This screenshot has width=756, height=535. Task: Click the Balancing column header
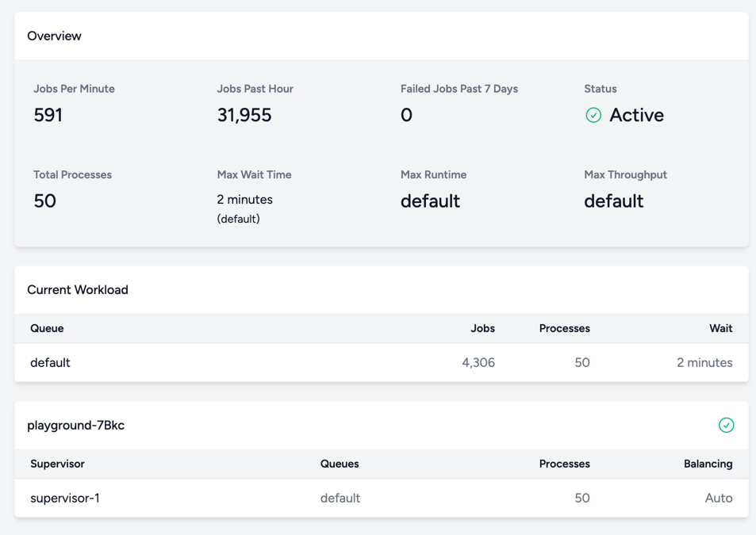tap(708, 464)
